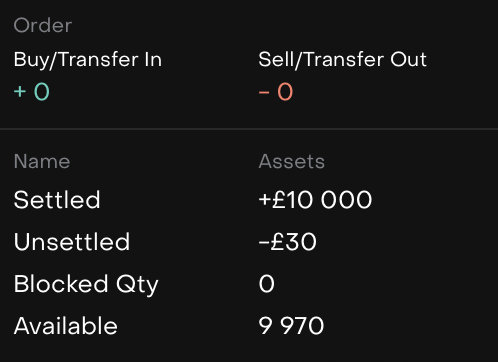This screenshot has height=362, width=498.
Task: Click the 9 970 available value
Action: (291, 326)
